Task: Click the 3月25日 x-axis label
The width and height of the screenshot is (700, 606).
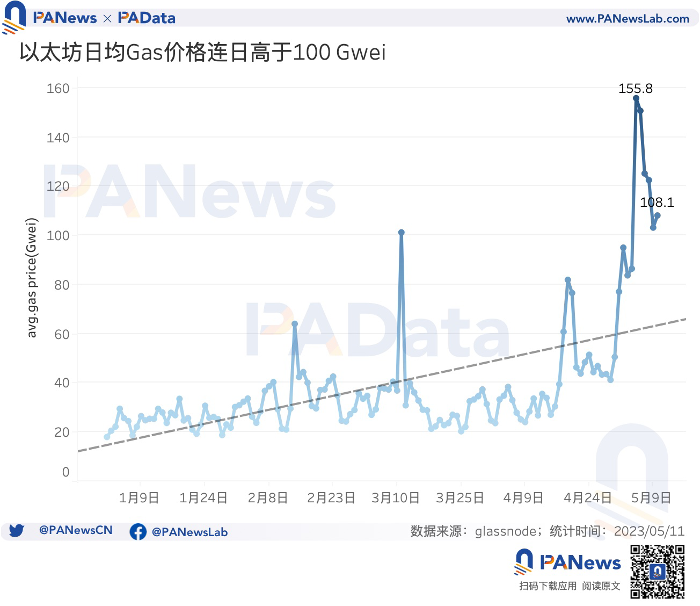Action: [x=460, y=497]
